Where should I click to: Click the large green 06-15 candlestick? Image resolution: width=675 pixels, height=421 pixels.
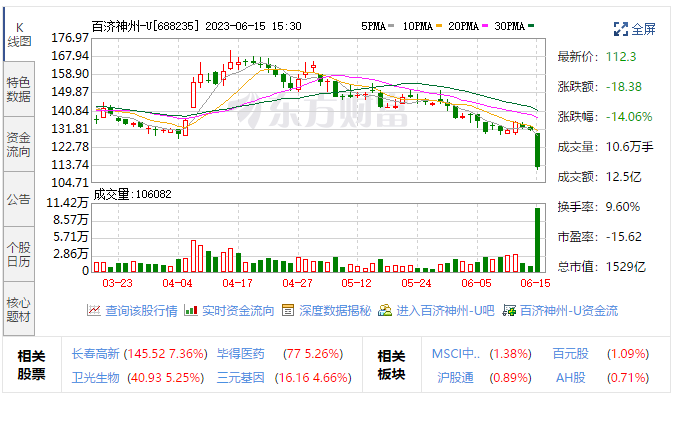tap(537, 150)
